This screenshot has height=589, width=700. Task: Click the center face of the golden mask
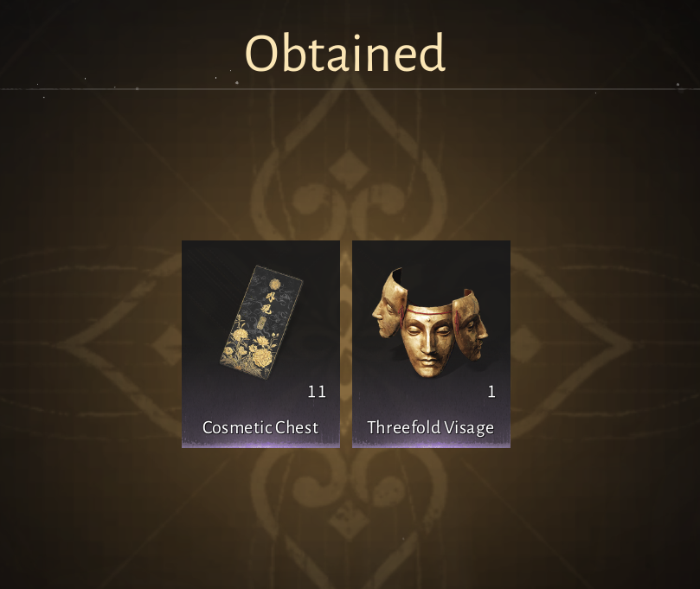(427, 341)
